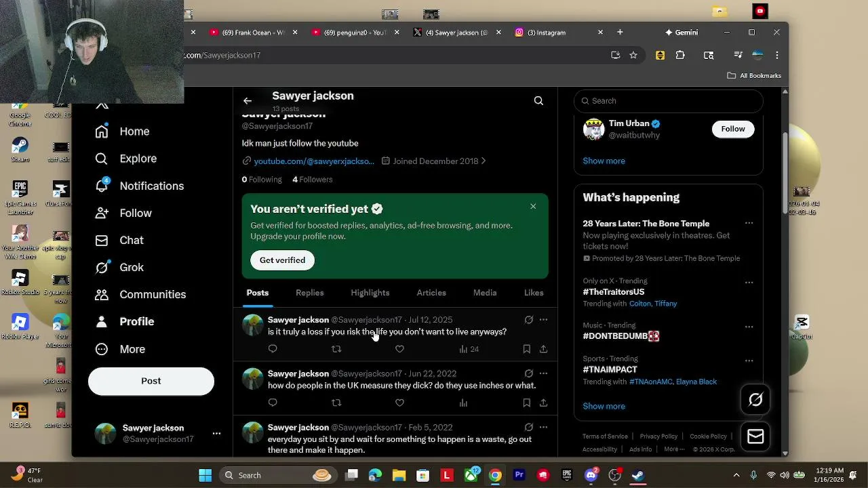Open options for the #DONTBEDUMB trend

pos(749,327)
